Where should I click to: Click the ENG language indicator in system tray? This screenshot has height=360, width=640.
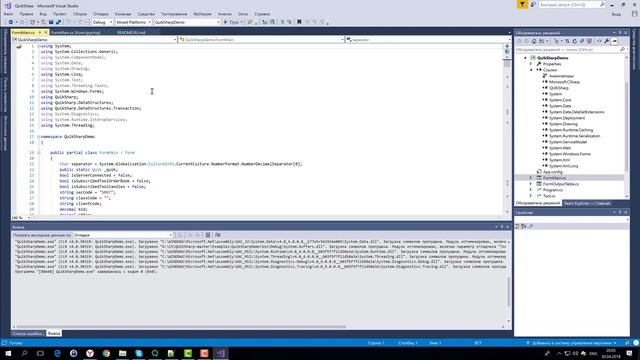click(593, 353)
